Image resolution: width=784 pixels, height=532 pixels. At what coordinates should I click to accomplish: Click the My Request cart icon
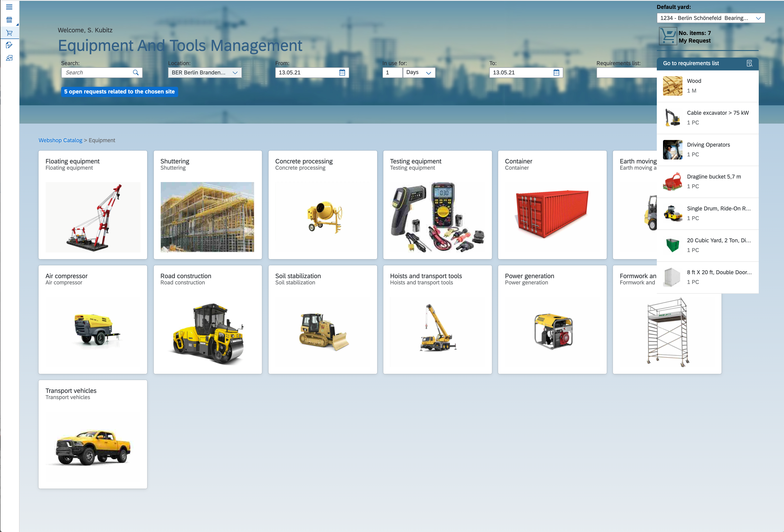668,36
